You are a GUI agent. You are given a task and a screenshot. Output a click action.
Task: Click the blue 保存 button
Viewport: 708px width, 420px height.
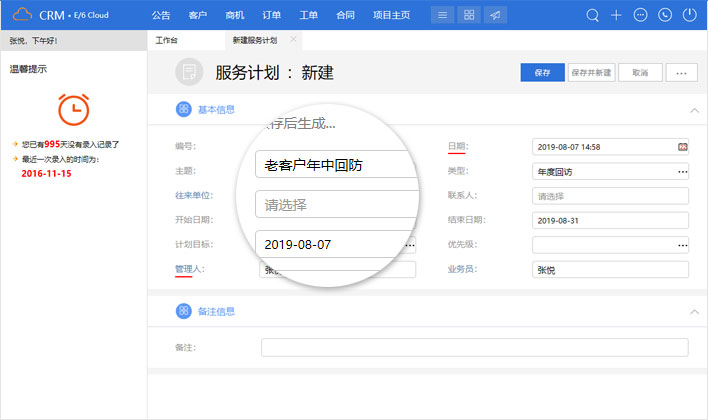coord(542,73)
